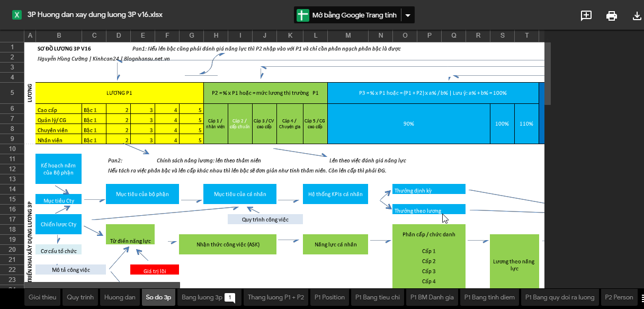
Task: Click the Excel file type icon
Action: point(17,15)
